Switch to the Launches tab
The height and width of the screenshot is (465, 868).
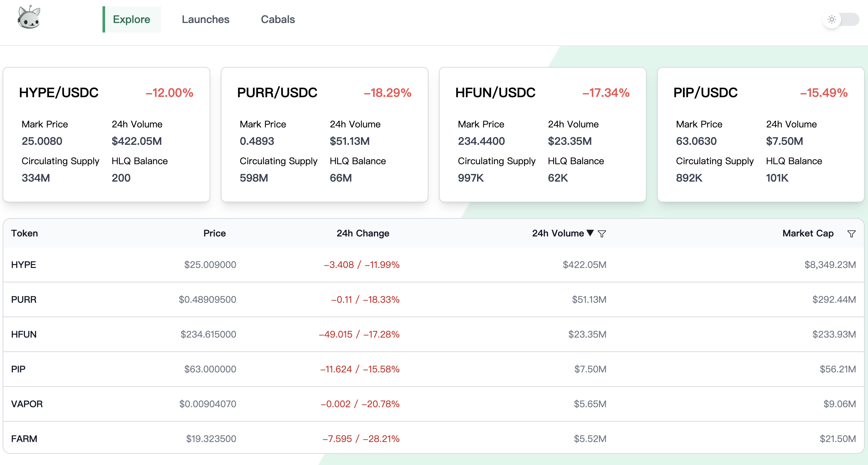click(205, 19)
